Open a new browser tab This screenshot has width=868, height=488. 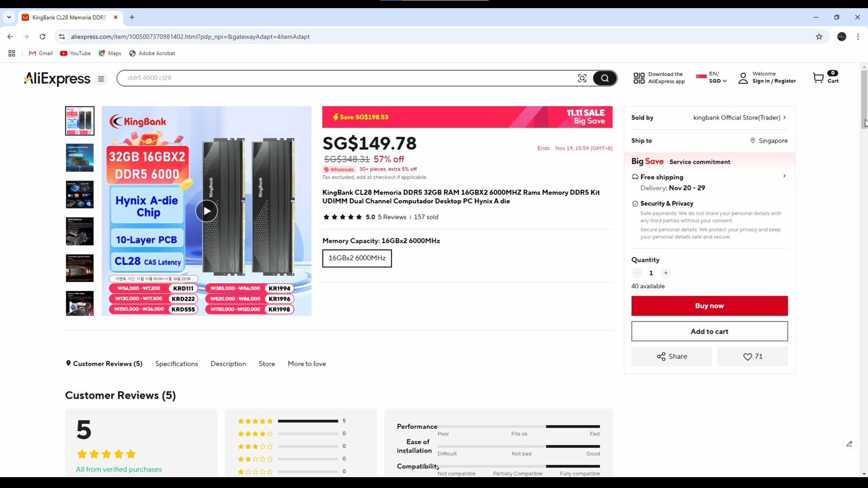[x=132, y=17]
